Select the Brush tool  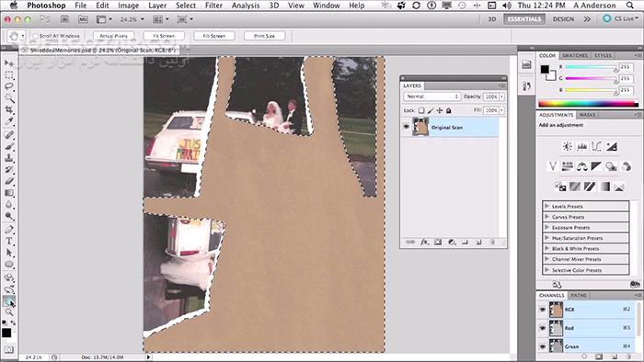coord(9,146)
